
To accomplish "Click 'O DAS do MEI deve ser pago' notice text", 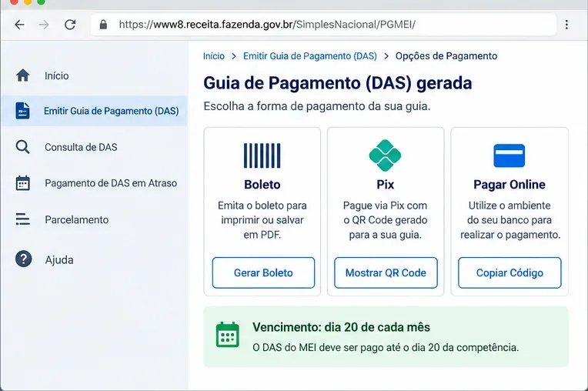I will click(x=386, y=348).
